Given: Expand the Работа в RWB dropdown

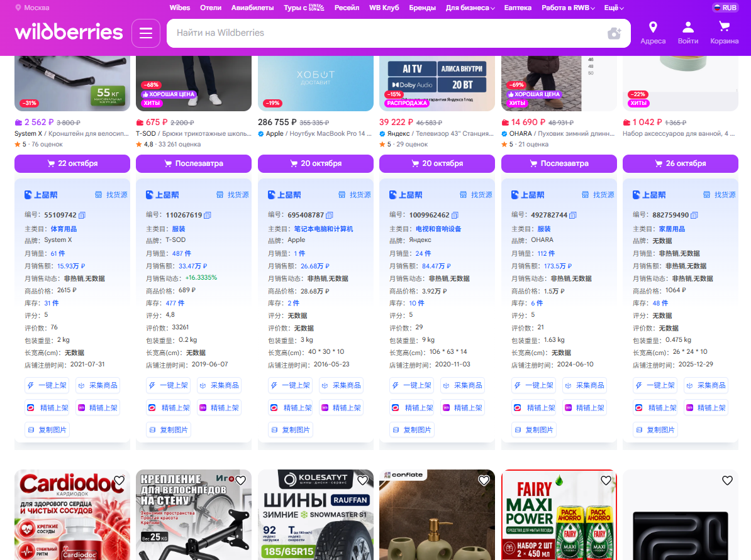Looking at the screenshot, I should 568,8.
